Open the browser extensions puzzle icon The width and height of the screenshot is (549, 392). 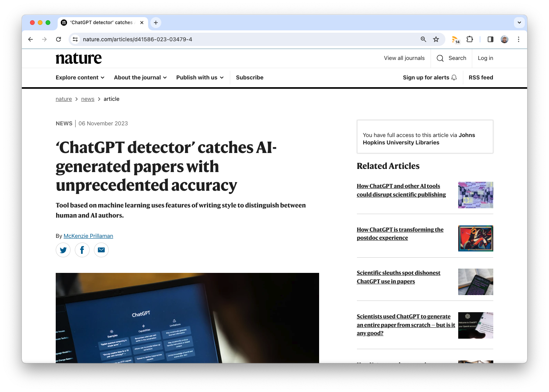[470, 39]
